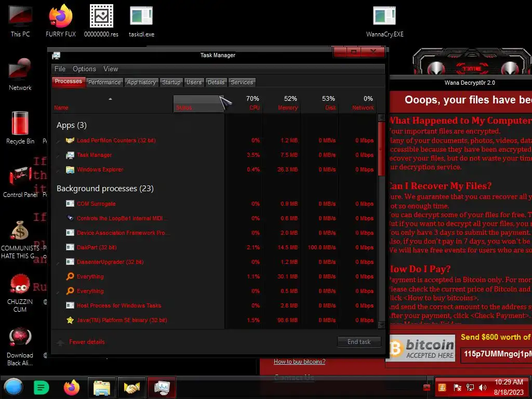This screenshot has width=532, height=399.
Task: Select the taskdl.exe desktop icon
Action: pyautogui.click(x=141, y=21)
